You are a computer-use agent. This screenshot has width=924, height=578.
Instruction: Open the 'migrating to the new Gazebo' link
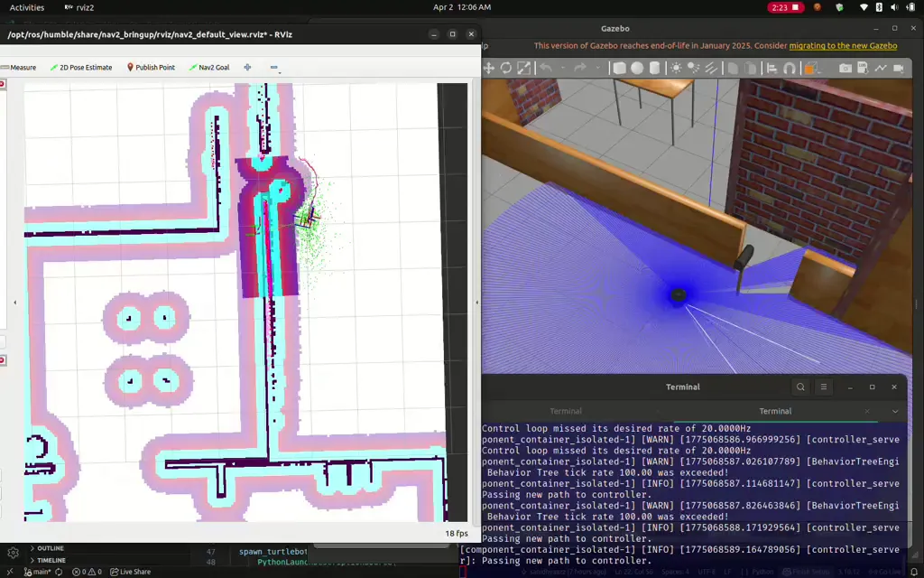[844, 45]
